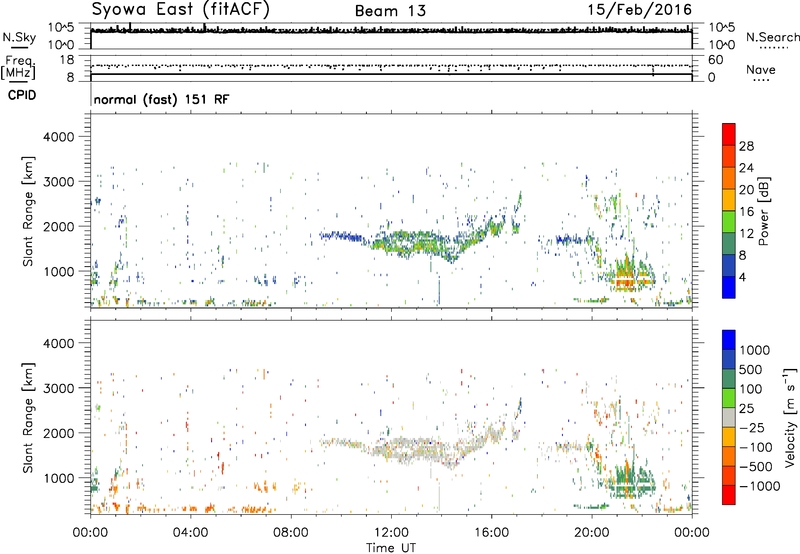Viewport: 800px width, 554px height.
Task: Click the 60 tick on the Nave axis
Action: click(715, 60)
